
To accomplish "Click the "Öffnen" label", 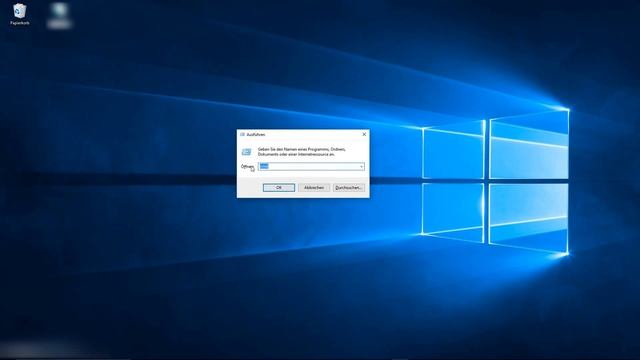I will (x=247, y=167).
